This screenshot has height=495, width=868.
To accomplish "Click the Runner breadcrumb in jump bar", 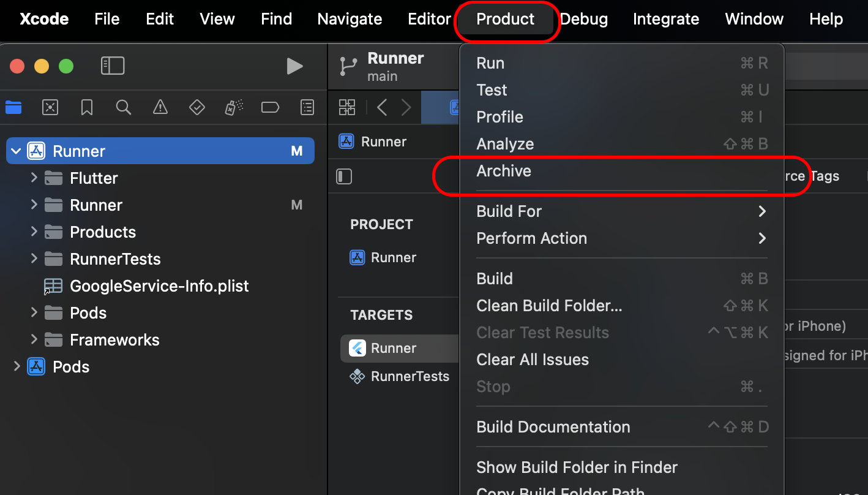I will (373, 142).
